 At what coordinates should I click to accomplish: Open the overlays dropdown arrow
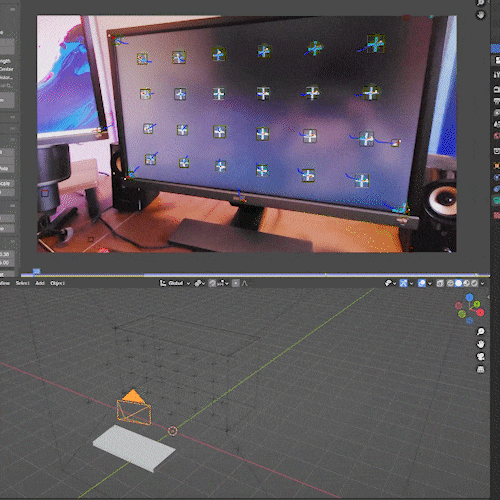(x=429, y=283)
